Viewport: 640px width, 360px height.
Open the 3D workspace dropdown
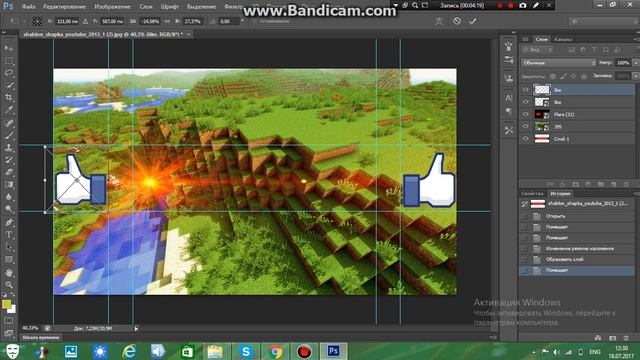tap(603, 21)
